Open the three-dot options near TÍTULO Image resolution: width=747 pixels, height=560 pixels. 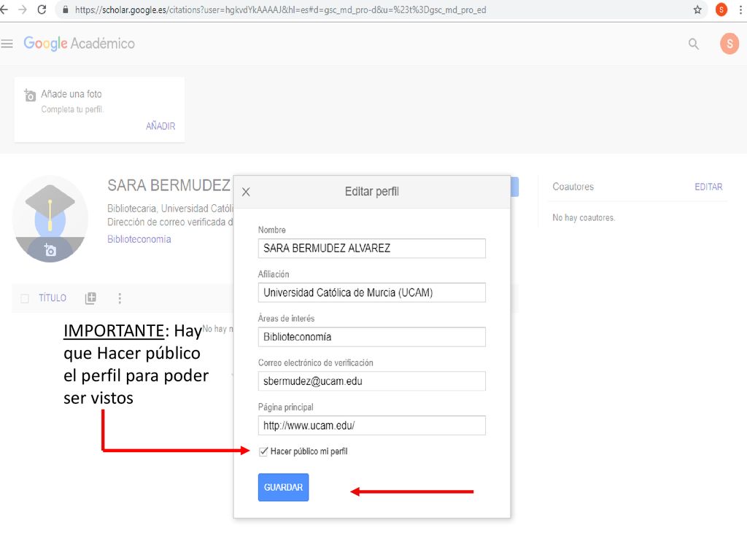click(120, 298)
